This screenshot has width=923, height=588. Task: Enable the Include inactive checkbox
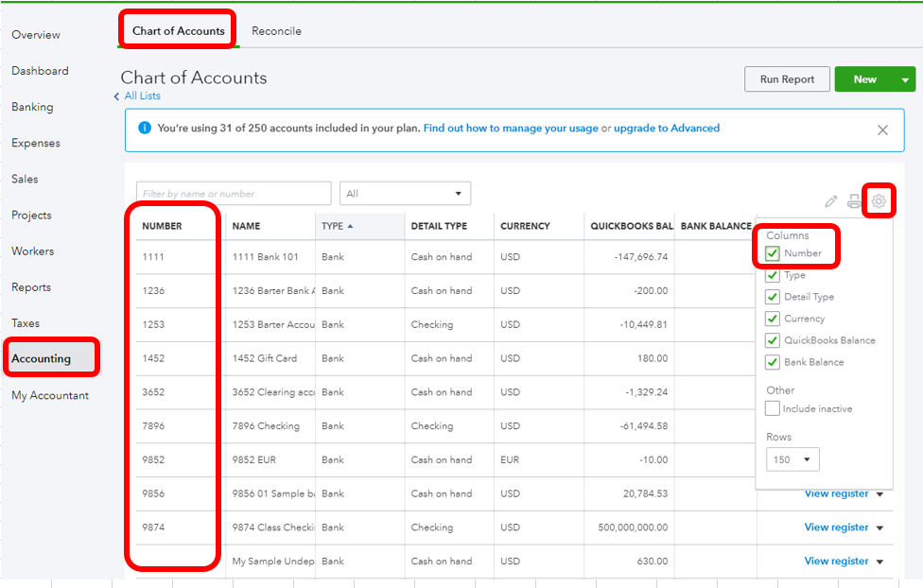pos(773,408)
